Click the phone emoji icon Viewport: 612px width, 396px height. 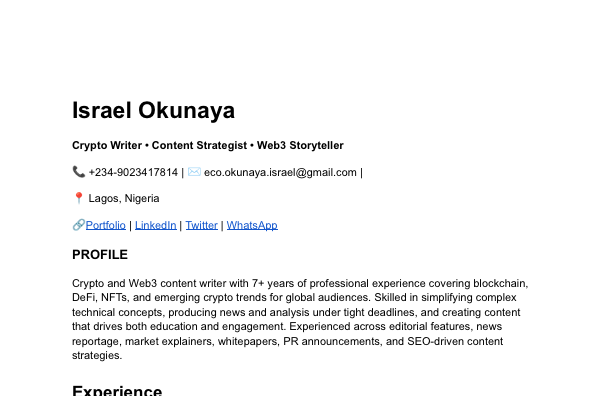pyautogui.click(x=78, y=172)
